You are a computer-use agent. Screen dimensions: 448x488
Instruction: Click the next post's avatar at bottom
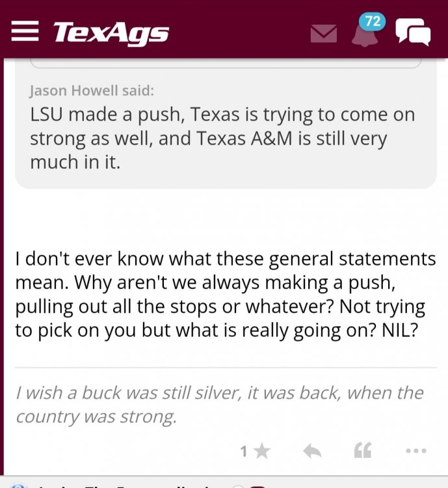(x=18, y=485)
